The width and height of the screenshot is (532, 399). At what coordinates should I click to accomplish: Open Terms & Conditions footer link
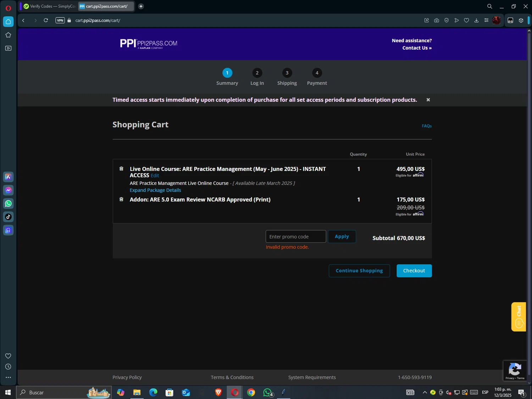[232, 377]
